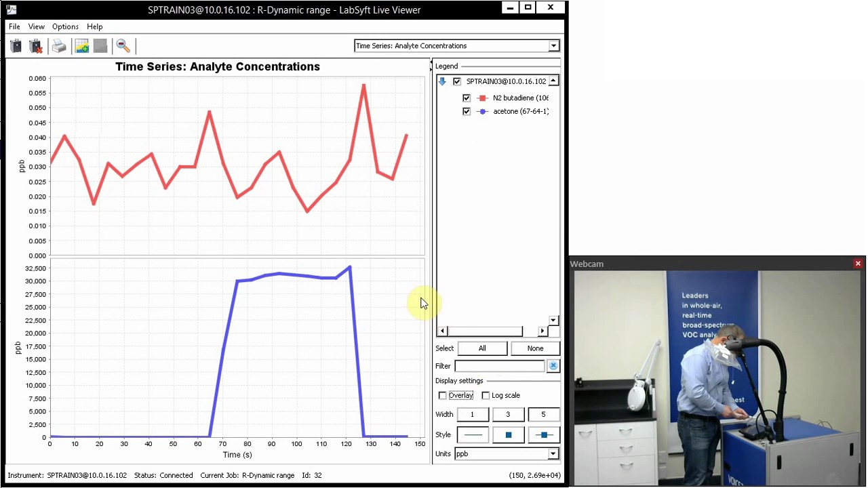Click the printer icon in toolbar
The height and width of the screenshot is (488, 868).
[x=59, y=46]
